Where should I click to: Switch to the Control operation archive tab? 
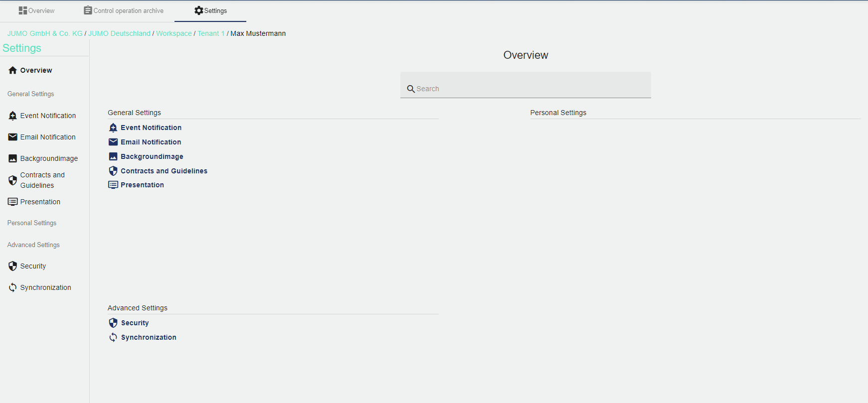point(124,10)
